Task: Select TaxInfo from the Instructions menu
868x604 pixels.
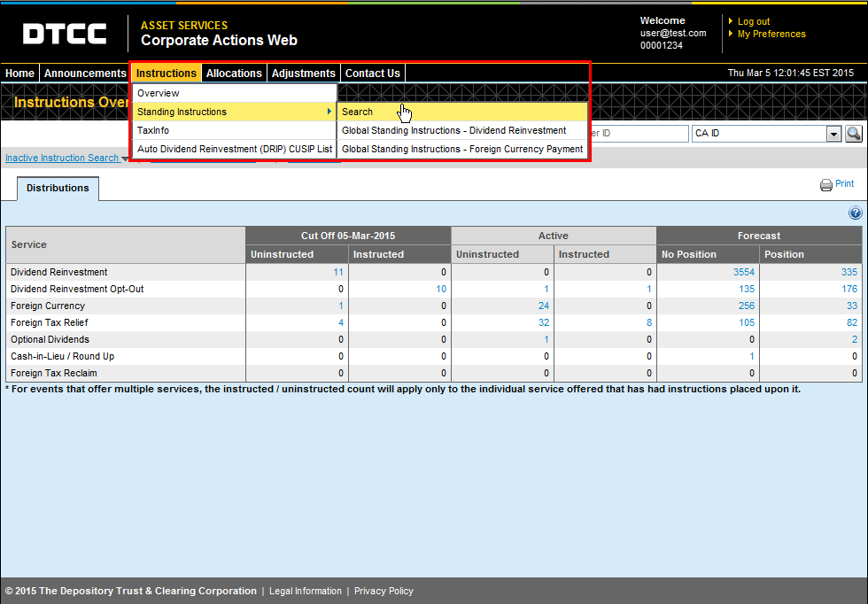Action: click(153, 130)
